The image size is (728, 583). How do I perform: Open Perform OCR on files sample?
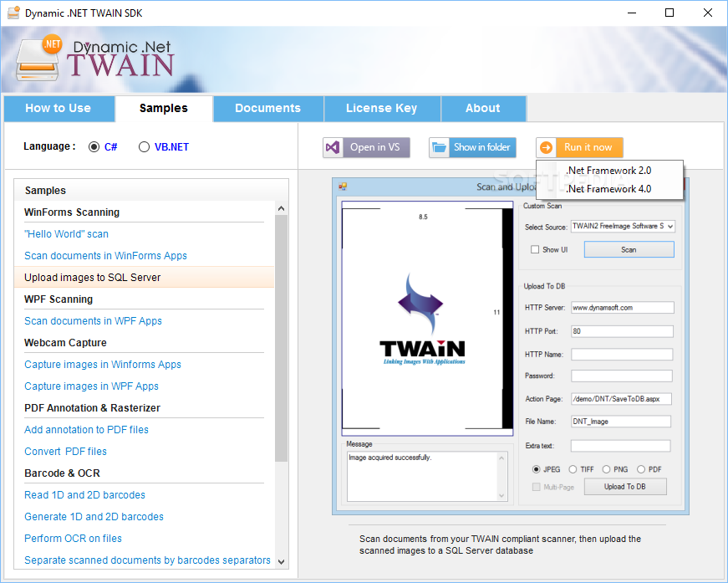tap(73, 539)
